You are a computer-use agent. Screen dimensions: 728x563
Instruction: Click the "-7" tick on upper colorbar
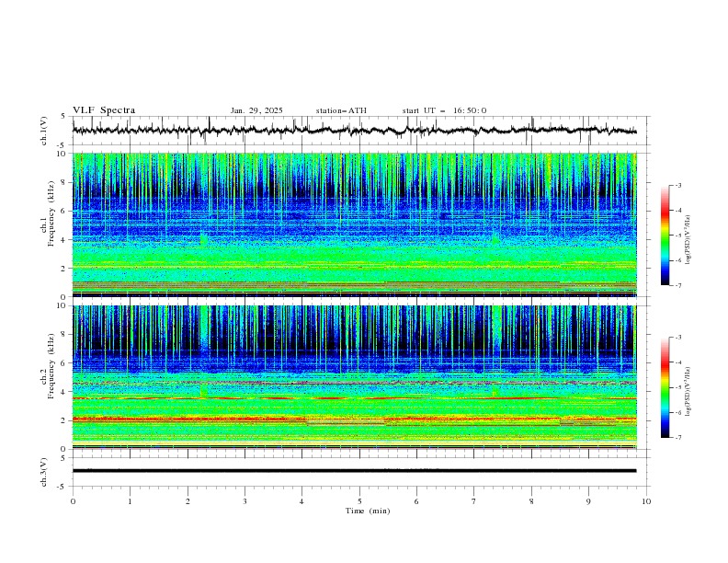coord(678,285)
